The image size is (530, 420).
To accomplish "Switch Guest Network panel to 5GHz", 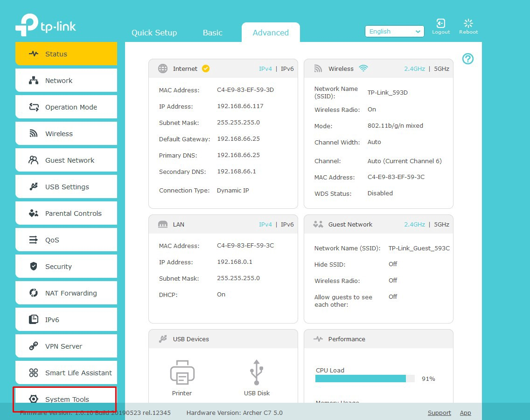I will [x=441, y=225].
